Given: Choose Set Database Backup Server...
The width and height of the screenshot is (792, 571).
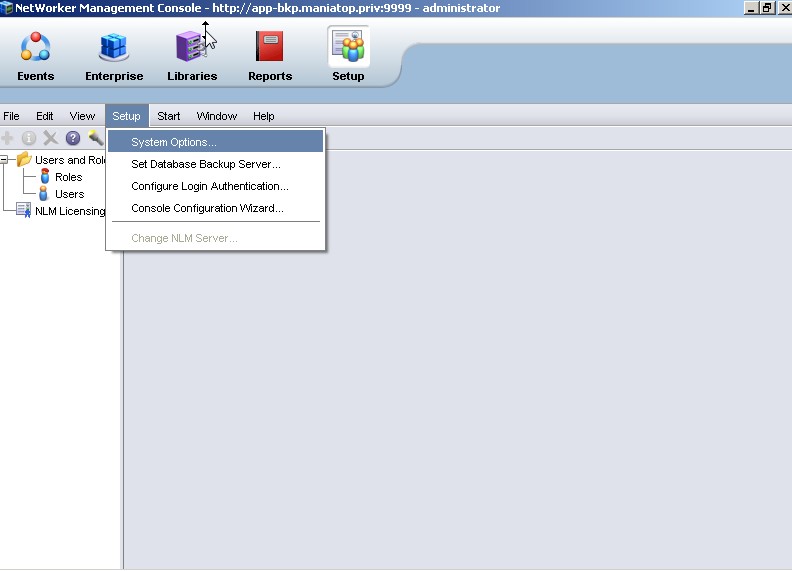Looking at the screenshot, I should (x=215, y=164).
